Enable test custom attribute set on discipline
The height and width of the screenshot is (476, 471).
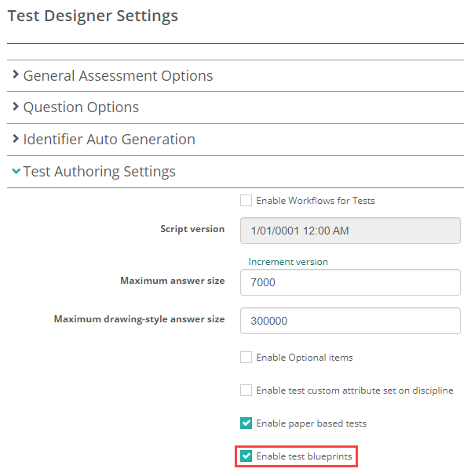click(246, 391)
